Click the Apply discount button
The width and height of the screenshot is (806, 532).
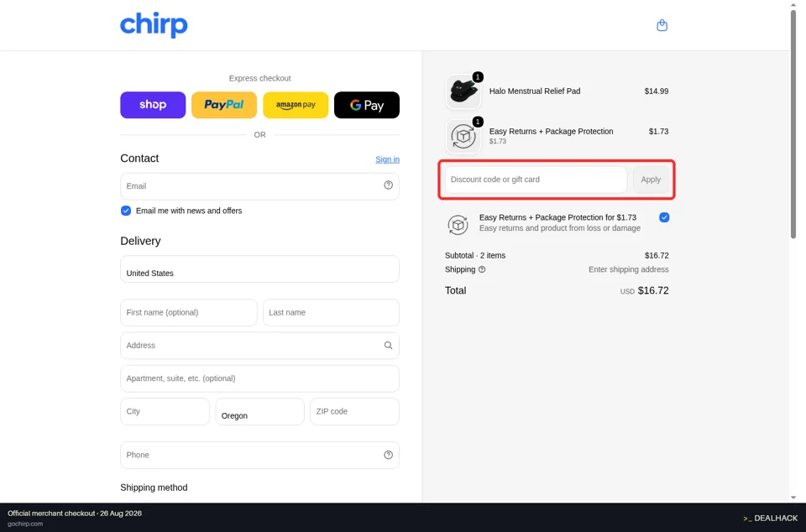(650, 180)
